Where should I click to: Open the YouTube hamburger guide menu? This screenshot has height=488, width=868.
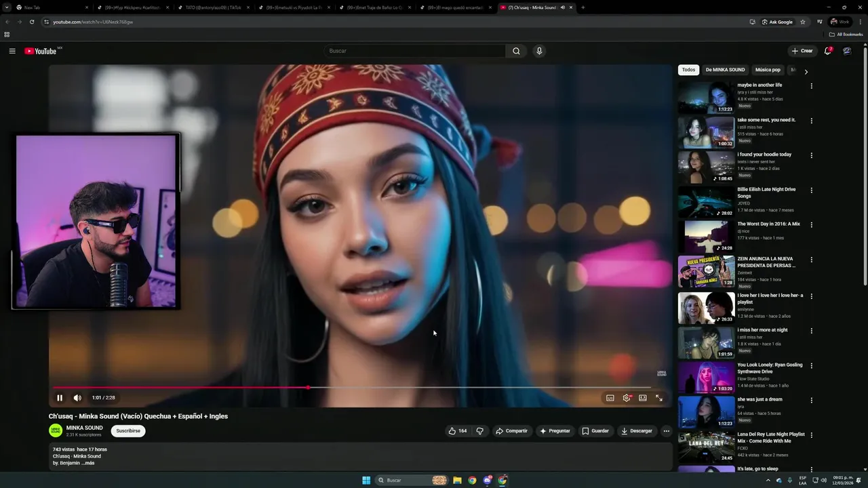pyautogui.click(x=12, y=51)
